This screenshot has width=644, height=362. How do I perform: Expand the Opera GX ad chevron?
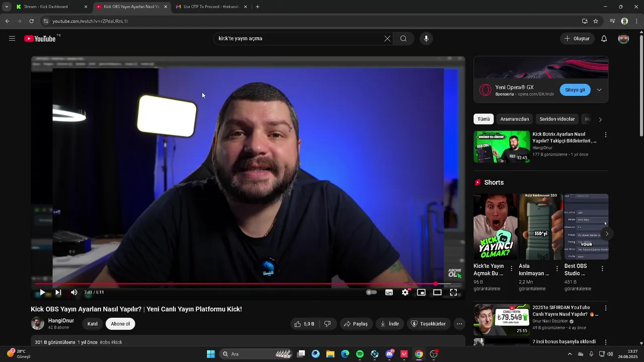(599, 90)
